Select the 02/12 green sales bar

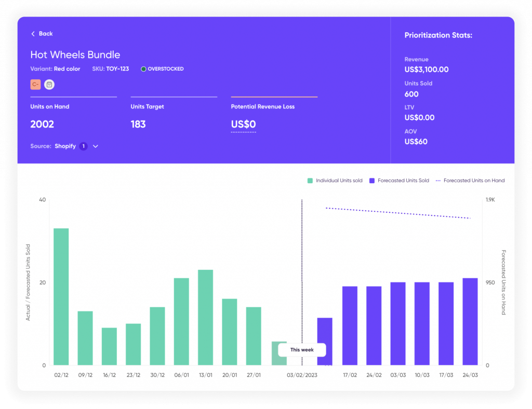click(x=61, y=297)
